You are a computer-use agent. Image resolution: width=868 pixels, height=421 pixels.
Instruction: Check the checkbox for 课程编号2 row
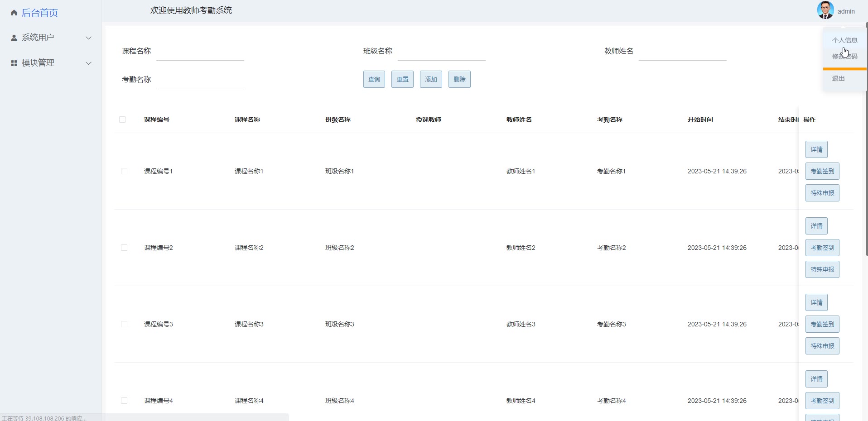[x=124, y=248]
